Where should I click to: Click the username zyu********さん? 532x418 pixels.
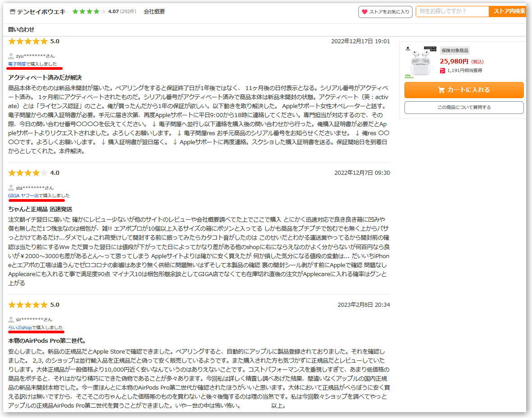(35, 56)
